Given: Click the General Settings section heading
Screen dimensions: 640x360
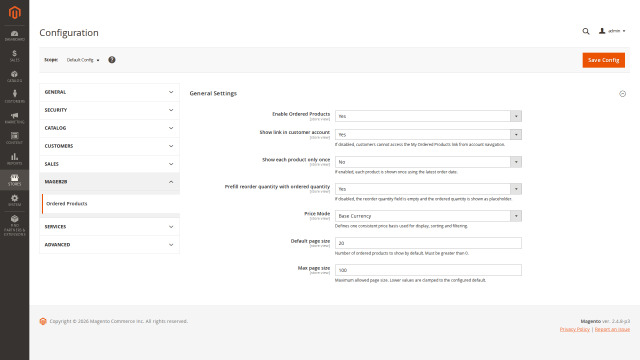Looking at the screenshot, I should 213,93.
